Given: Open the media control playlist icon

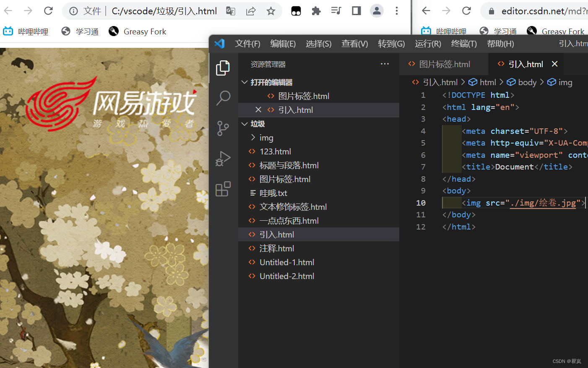Looking at the screenshot, I should tap(336, 11).
